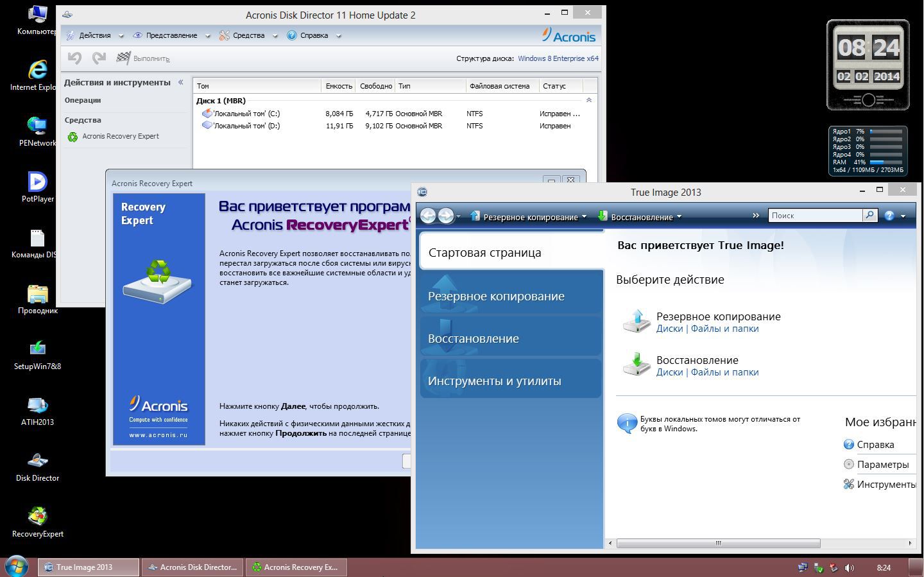The image size is (924, 577).
Task: Switch to the Стартовая страница tab
Action: [x=511, y=252]
